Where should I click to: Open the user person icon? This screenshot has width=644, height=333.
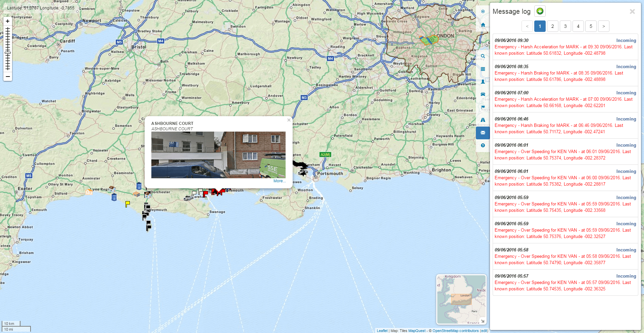[x=483, y=82]
